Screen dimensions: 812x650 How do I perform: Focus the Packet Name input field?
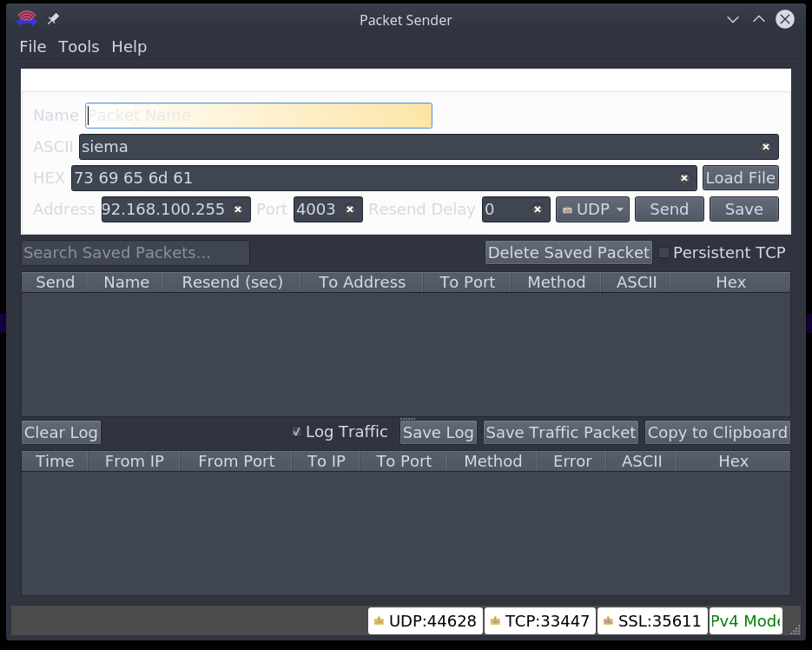pyautogui.click(x=259, y=116)
